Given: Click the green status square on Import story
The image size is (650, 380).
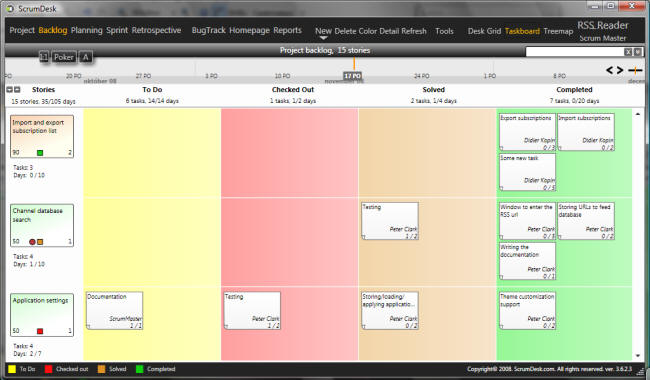Looking at the screenshot, I should pos(40,153).
